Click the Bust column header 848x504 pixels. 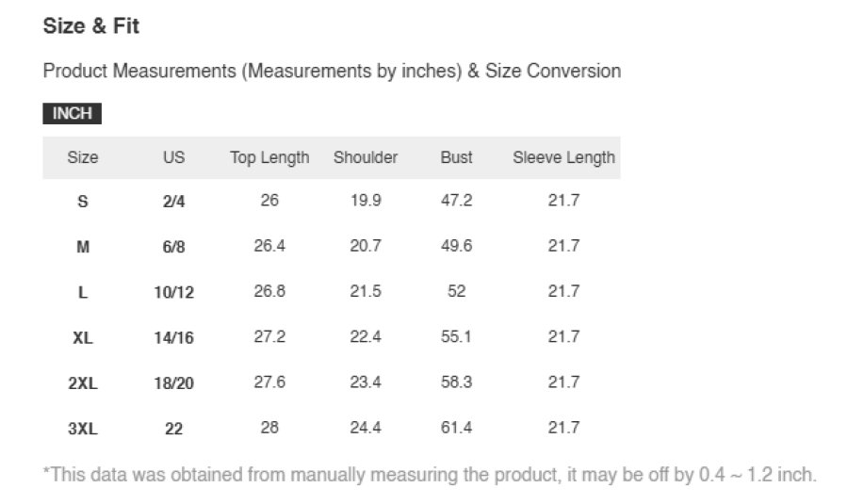coord(456,157)
